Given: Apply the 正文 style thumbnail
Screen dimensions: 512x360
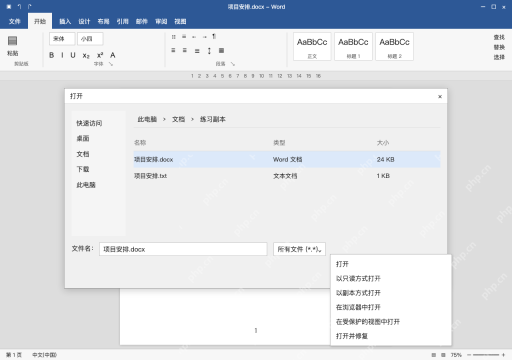Looking at the screenshot, I should pos(312,47).
